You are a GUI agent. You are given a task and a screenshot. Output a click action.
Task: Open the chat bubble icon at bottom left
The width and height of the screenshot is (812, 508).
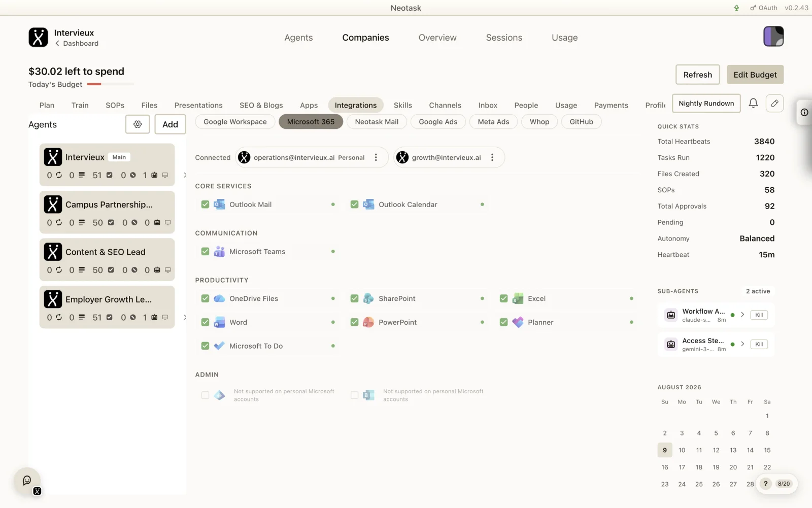[x=27, y=481]
